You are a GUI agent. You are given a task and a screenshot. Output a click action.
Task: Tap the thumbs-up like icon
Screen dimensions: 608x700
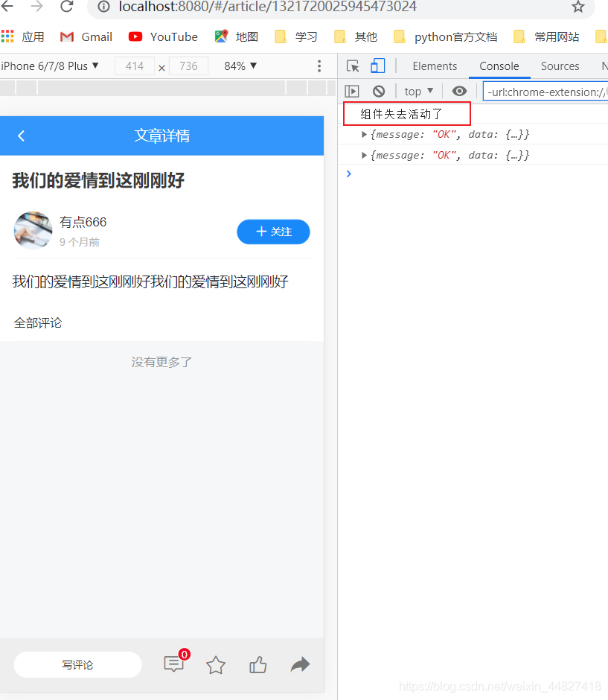coord(257,665)
